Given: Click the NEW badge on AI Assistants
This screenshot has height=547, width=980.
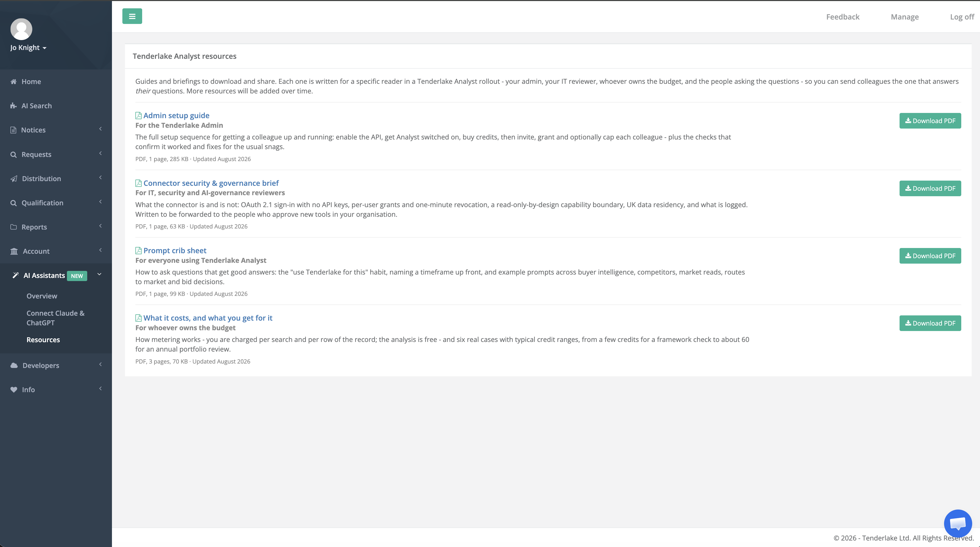Looking at the screenshot, I should point(77,276).
